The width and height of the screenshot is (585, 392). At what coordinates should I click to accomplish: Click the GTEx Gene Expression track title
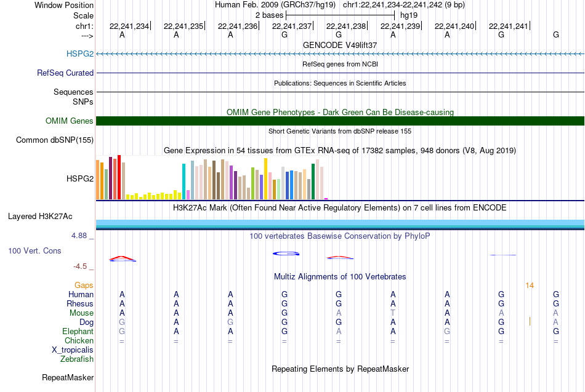(x=340, y=151)
